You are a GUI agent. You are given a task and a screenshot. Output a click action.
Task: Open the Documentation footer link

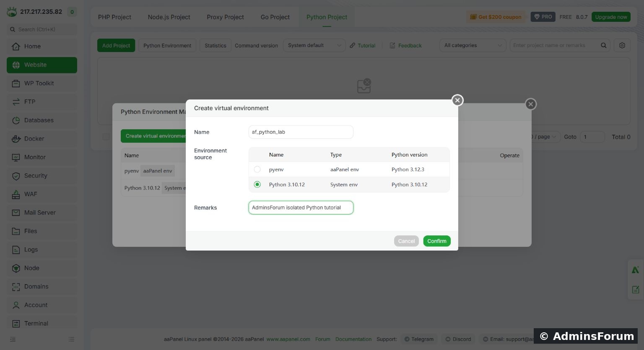click(x=353, y=339)
